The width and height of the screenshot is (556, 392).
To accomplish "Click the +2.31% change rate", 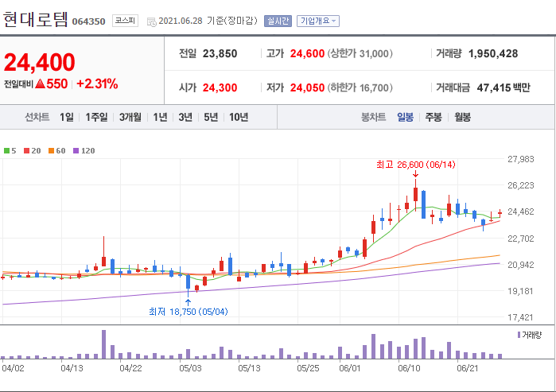I will 97,83.
